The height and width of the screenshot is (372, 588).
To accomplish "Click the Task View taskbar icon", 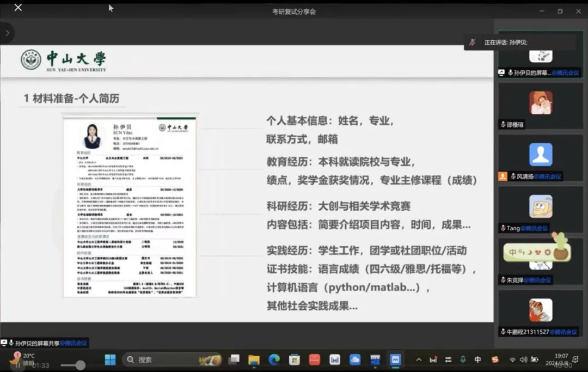I will [x=234, y=359].
